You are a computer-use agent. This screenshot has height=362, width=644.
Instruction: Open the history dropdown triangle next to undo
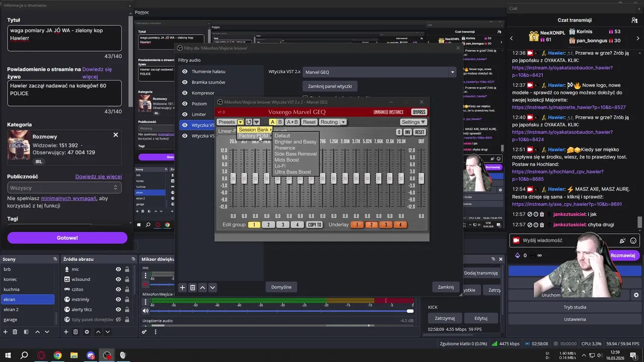coord(257,122)
